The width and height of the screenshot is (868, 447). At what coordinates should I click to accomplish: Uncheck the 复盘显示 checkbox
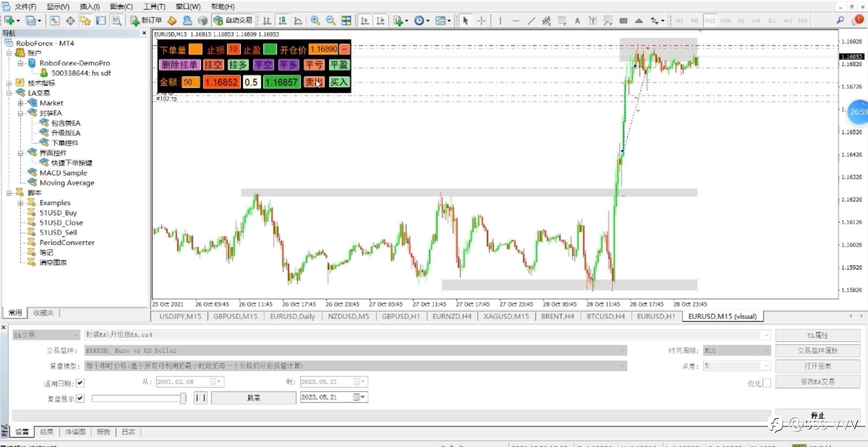[80, 398]
